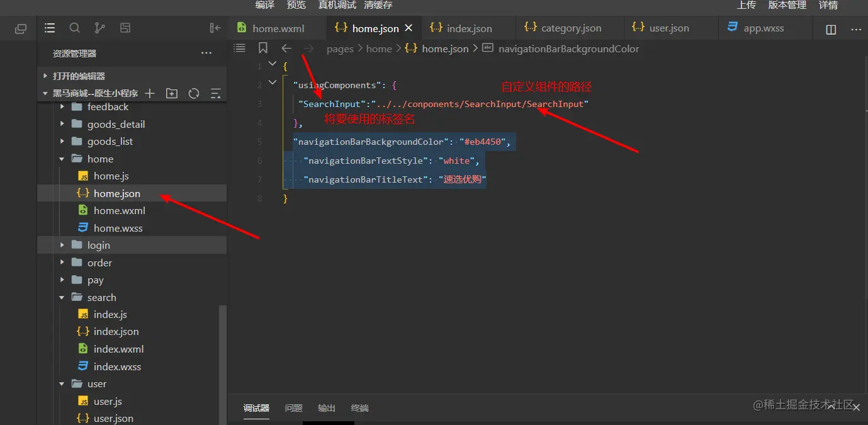Viewport: 868px width, 425px height.
Task: Expand the 打开的编辑器 section
Action: (x=132, y=76)
